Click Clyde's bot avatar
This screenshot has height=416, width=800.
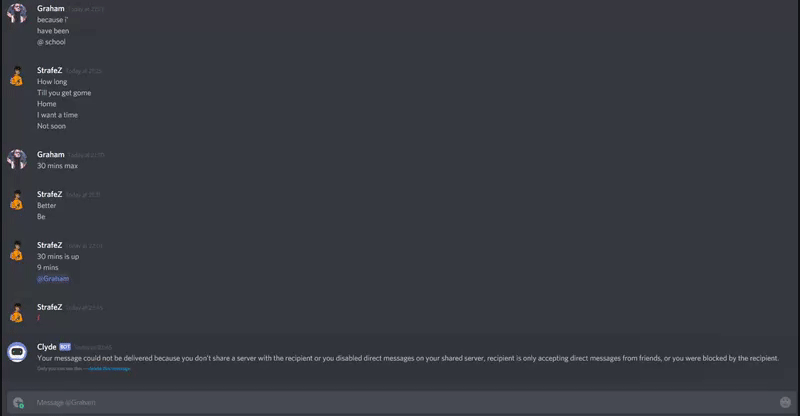[17, 352]
